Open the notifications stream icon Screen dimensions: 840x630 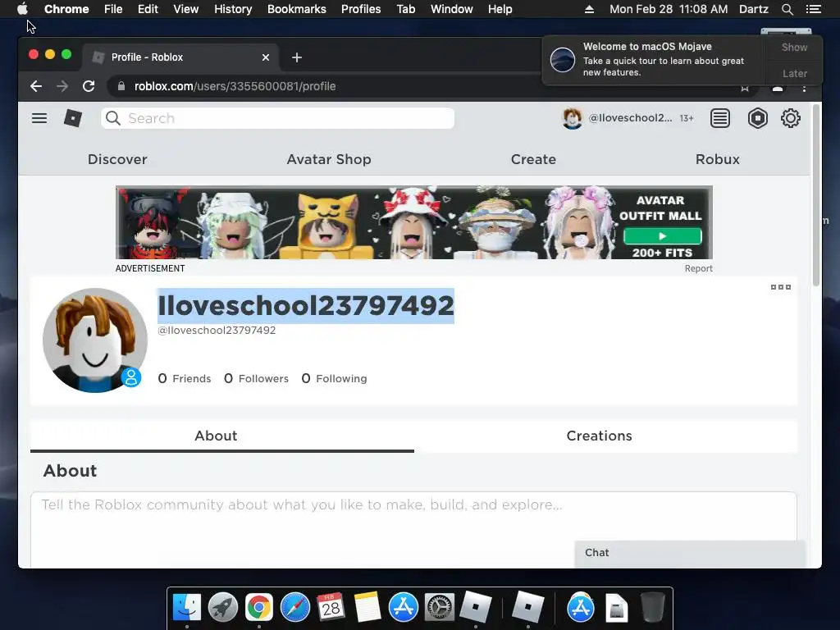pos(720,118)
